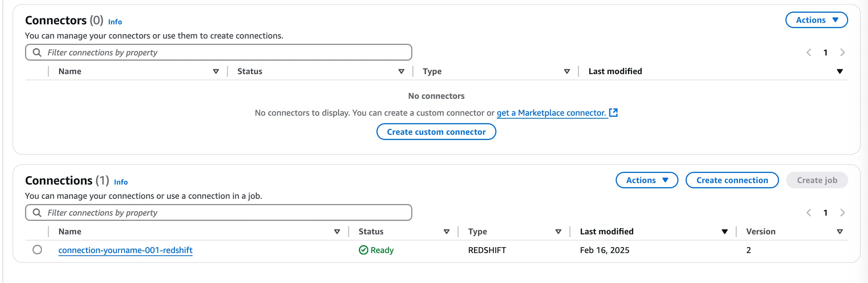This screenshot has width=868, height=283.
Task: Click the Create connection button
Action: tap(732, 180)
